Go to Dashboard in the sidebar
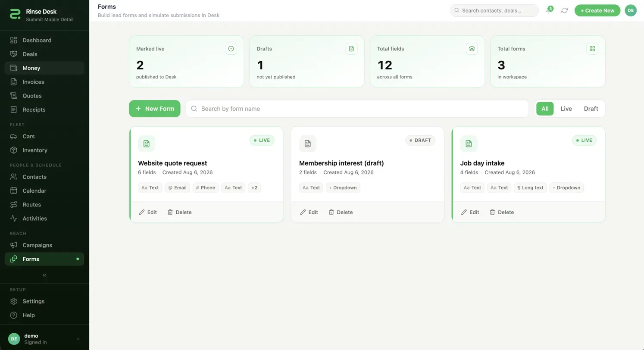 [x=44, y=40]
